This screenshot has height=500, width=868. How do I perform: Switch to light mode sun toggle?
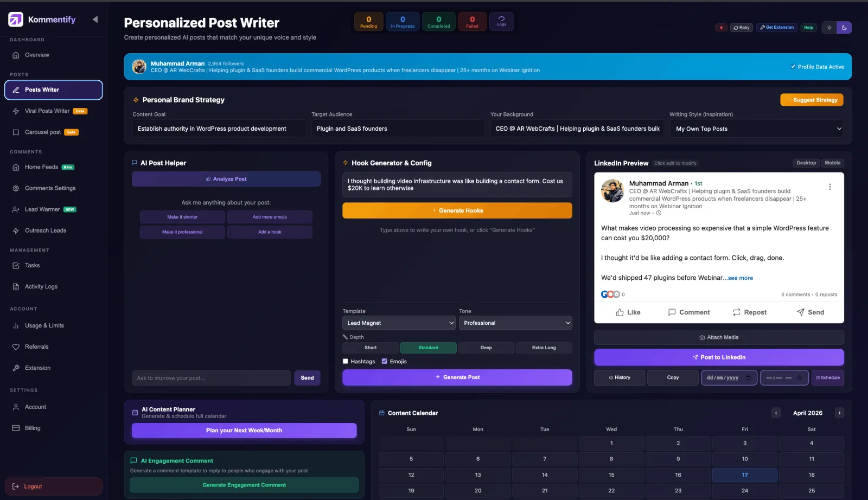pos(829,28)
